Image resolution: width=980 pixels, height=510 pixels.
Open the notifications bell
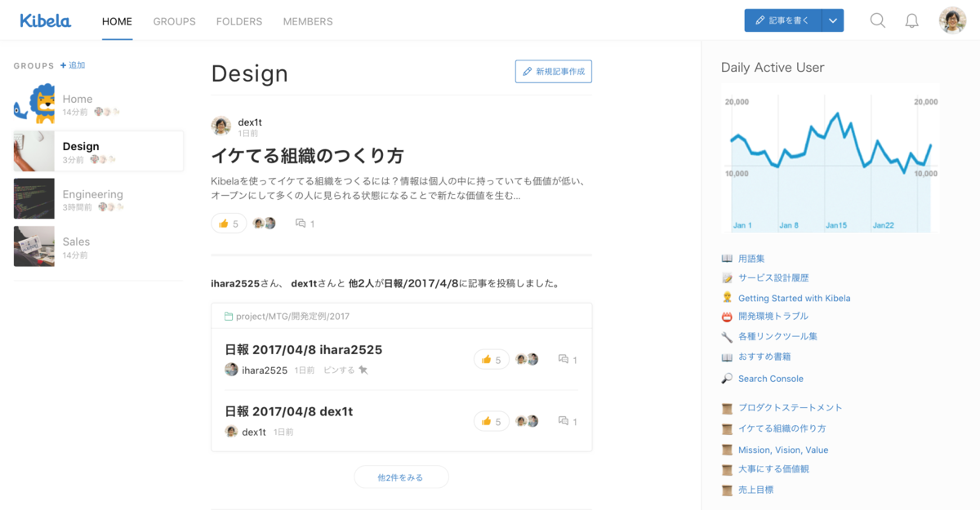coord(912,20)
